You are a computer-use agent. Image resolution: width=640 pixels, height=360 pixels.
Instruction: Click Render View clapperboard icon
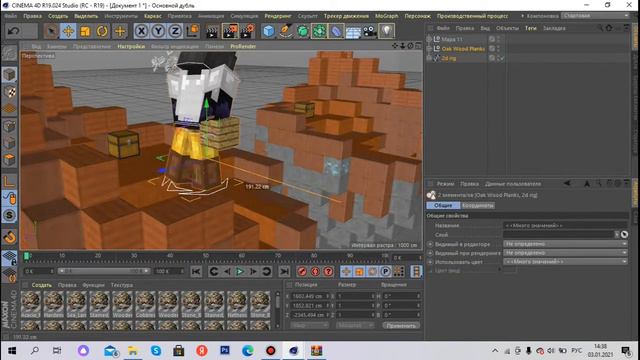click(x=212, y=31)
